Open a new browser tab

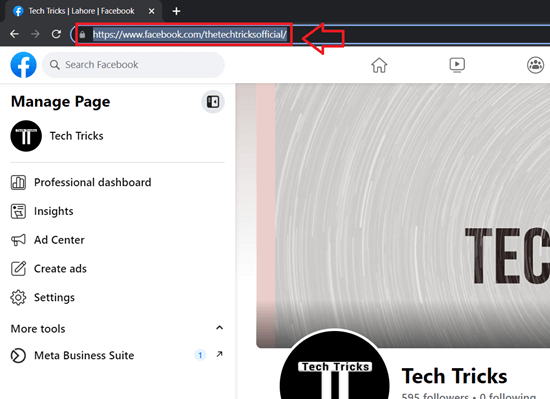pos(176,12)
